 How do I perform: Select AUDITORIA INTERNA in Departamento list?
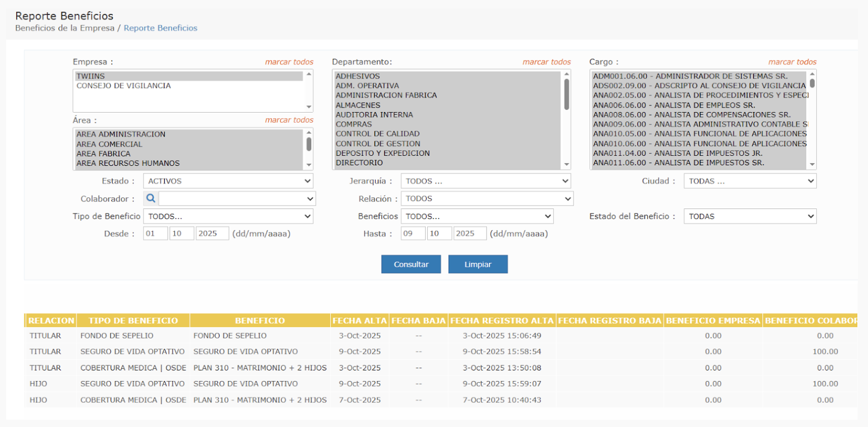click(x=447, y=114)
